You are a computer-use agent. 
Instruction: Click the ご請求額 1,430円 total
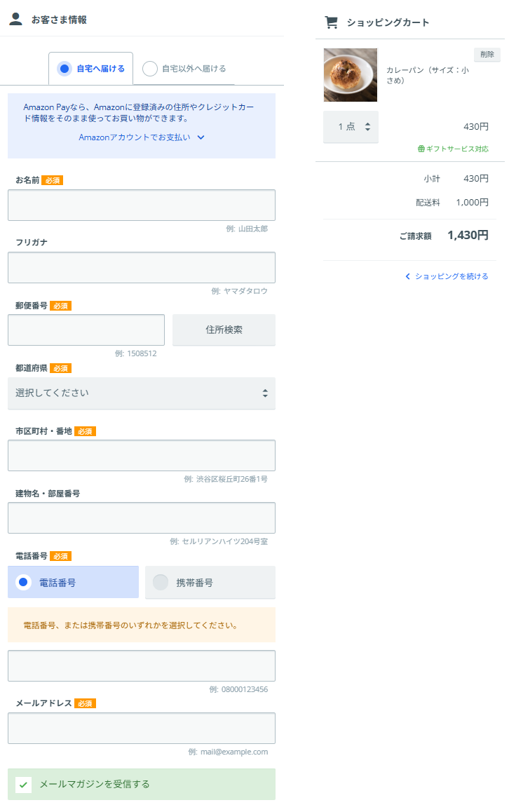(444, 236)
